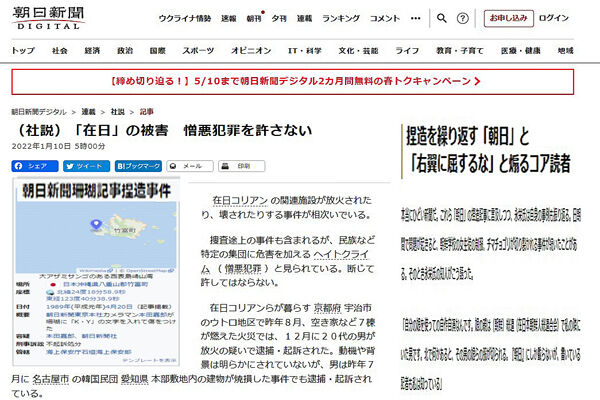Click sidebar heading 捏造を繰り返す「朝日」と
This screenshot has height=400, width=600.
pos(467,136)
